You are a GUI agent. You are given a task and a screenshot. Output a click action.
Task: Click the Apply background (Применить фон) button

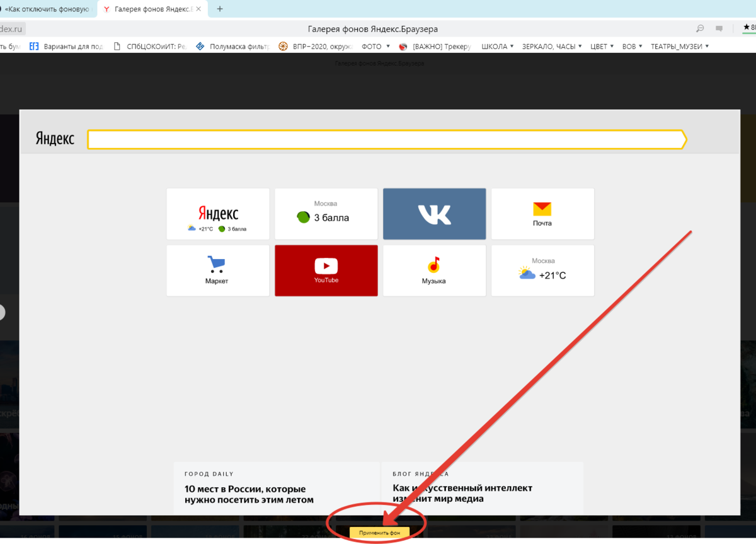pyautogui.click(x=379, y=533)
